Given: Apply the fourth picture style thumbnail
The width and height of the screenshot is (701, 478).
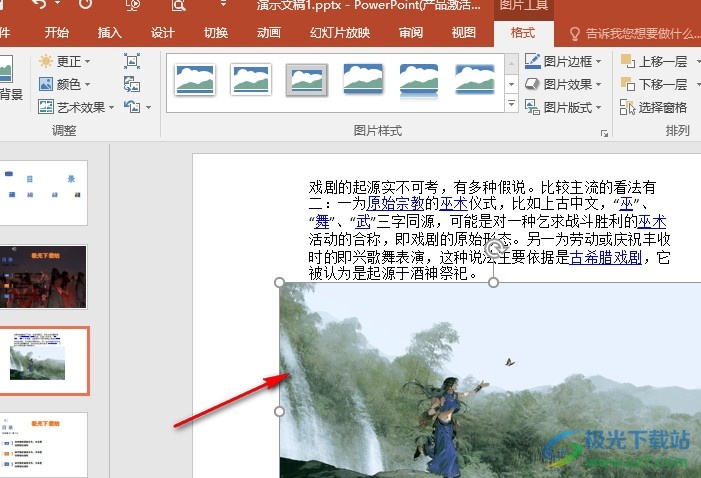Looking at the screenshot, I should point(363,79).
